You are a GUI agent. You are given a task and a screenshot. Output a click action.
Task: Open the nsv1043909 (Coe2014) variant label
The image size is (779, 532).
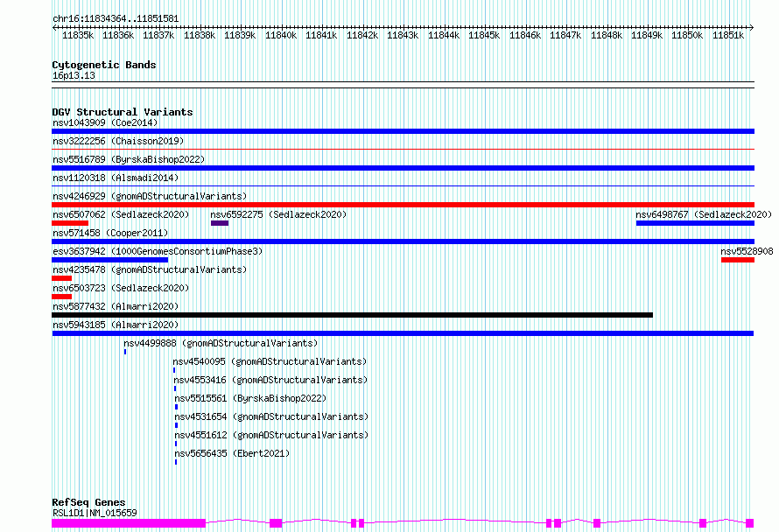[105, 122]
